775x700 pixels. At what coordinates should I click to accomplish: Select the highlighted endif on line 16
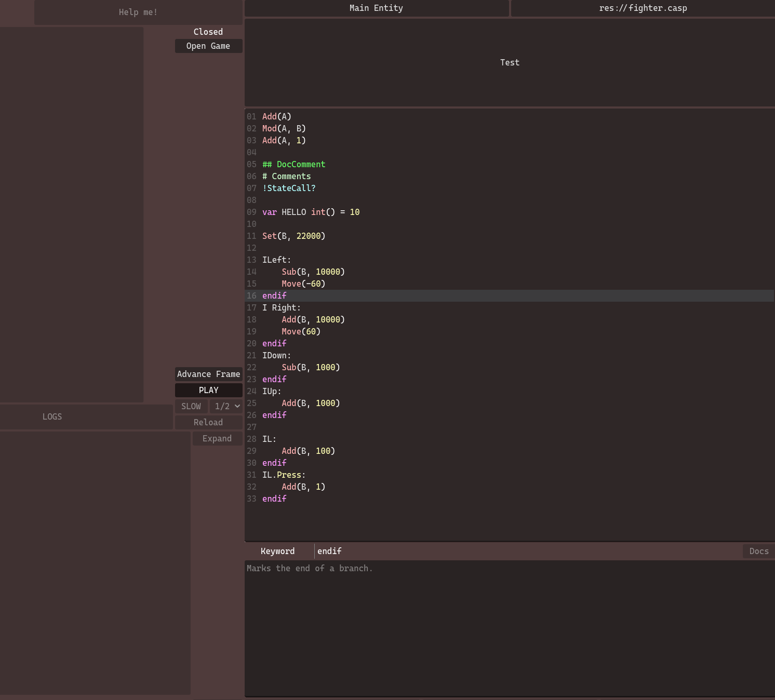(274, 295)
